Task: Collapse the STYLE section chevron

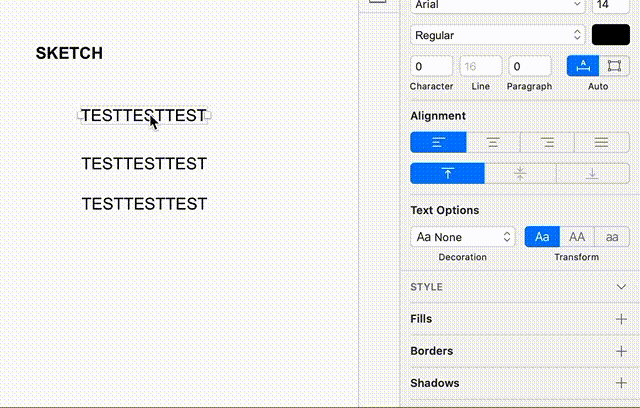Action: 621,287
